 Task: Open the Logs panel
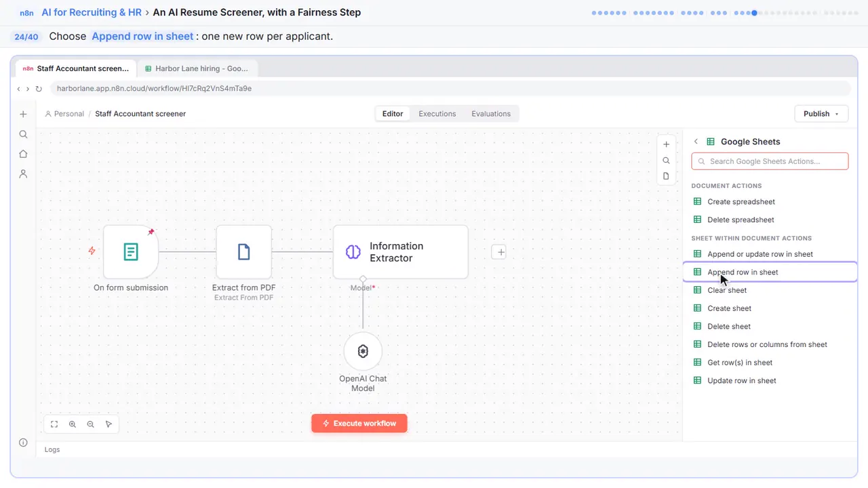click(x=52, y=449)
